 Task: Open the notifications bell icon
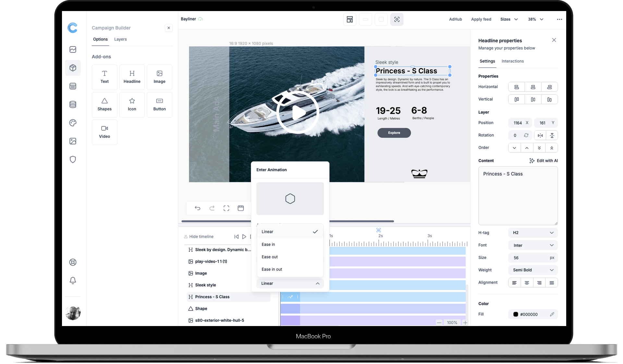pos(73,280)
